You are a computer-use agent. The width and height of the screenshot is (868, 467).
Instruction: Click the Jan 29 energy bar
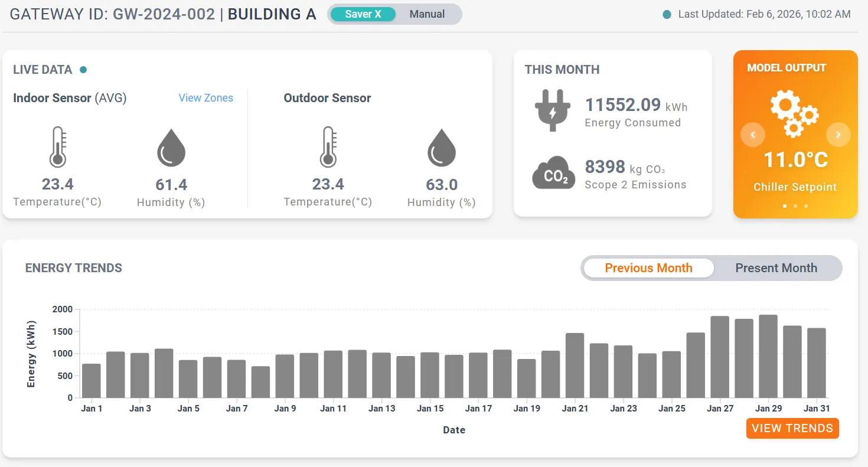[768, 357]
